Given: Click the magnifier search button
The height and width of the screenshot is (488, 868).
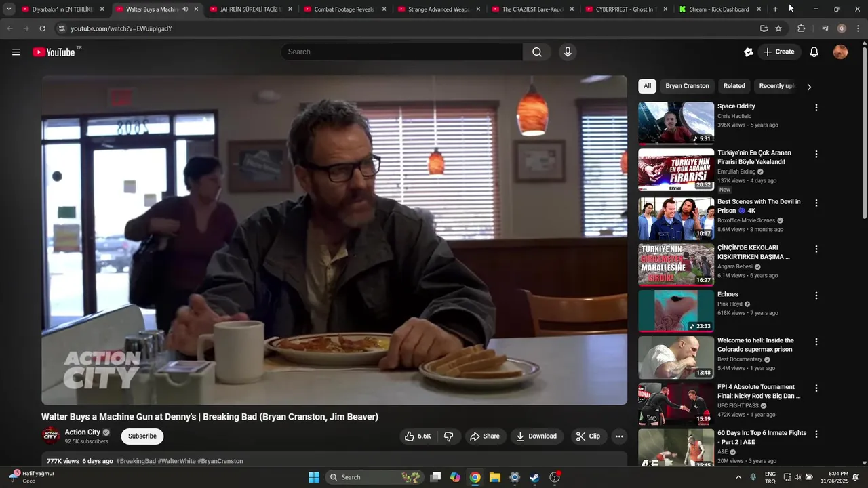Looking at the screenshot, I should pyautogui.click(x=537, y=52).
